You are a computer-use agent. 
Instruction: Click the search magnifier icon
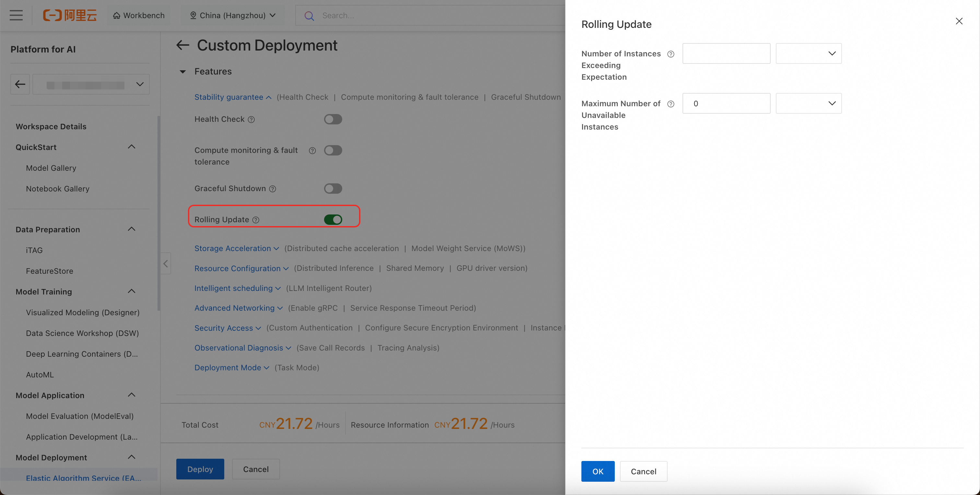pos(309,16)
